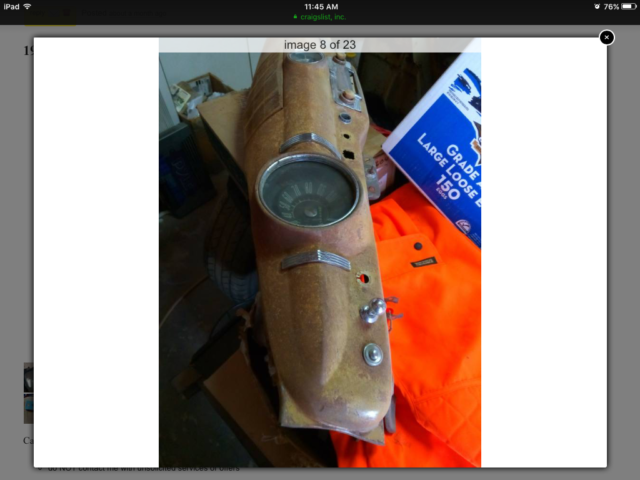
Task: Open the "craigslist, inc." address bar
Action: (x=324, y=17)
